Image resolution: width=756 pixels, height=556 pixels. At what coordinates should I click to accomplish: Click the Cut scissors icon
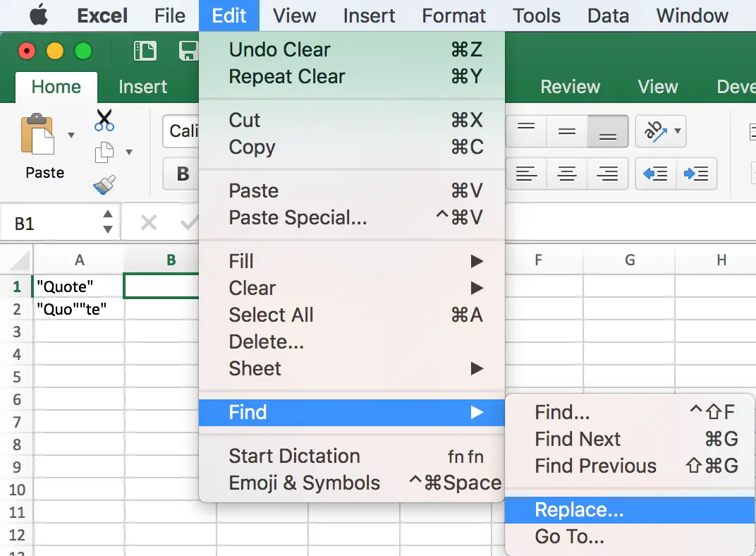coord(104,120)
